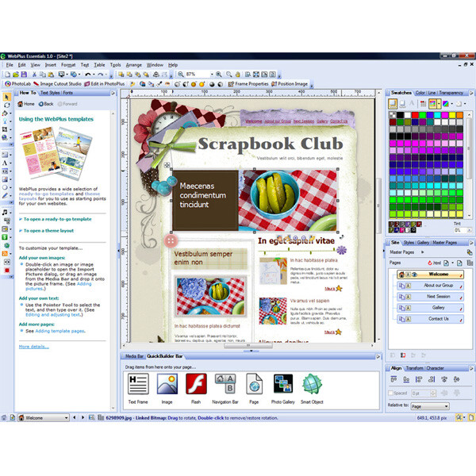The height and width of the screenshot is (476, 476).
Task: Select the Page item in QuickBuilder Bar
Action: 254,389
